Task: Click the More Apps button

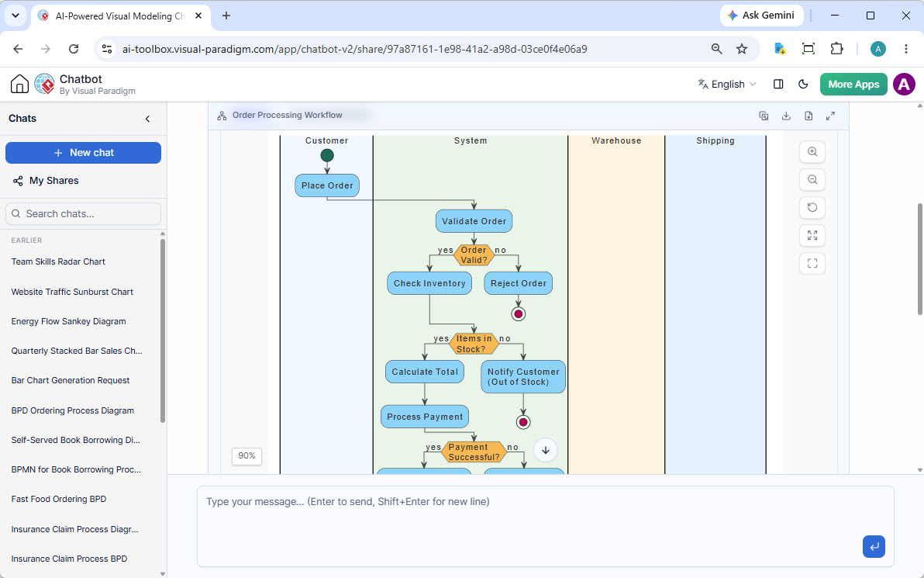Action: pyautogui.click(x=853, y=85)
